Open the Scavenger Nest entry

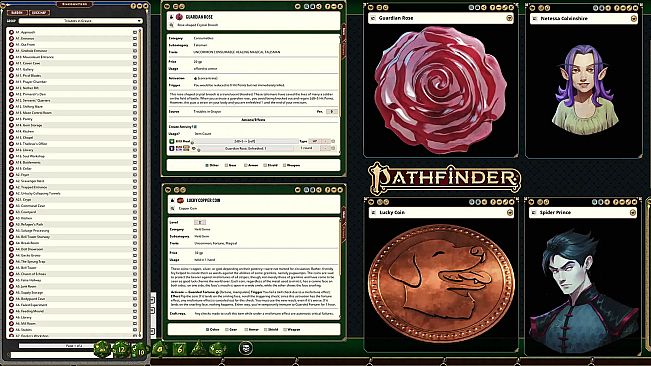point(29,181)
